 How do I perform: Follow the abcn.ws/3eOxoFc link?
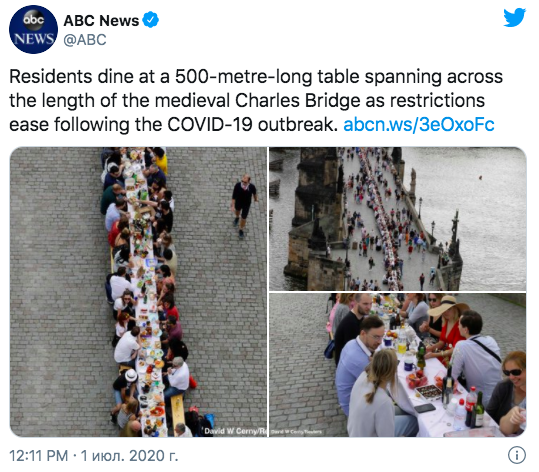click(x=419, y=124)
